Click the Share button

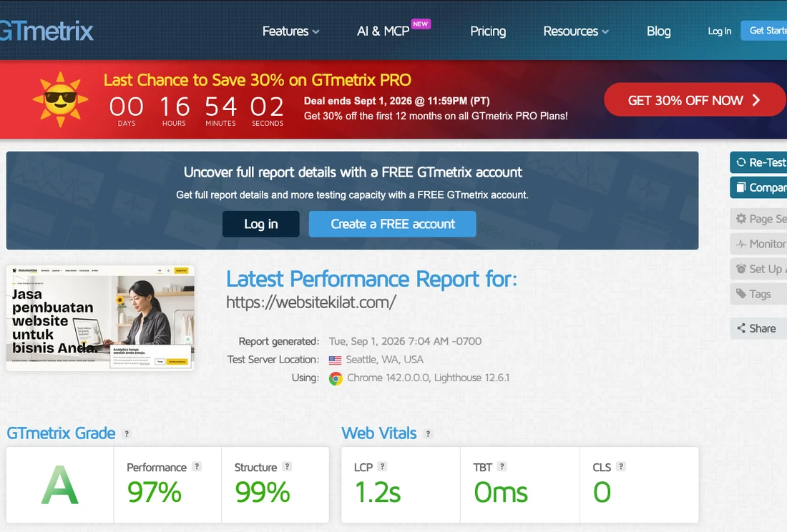(x=759, y=328)
